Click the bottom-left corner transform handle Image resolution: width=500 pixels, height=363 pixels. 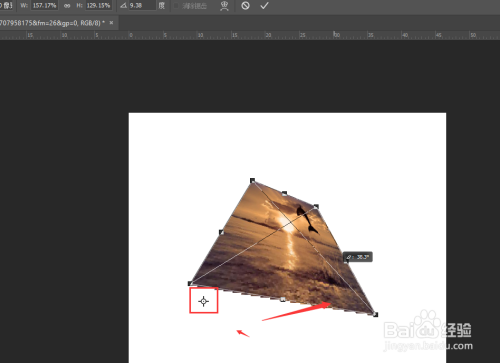click(x=190, y=284)
